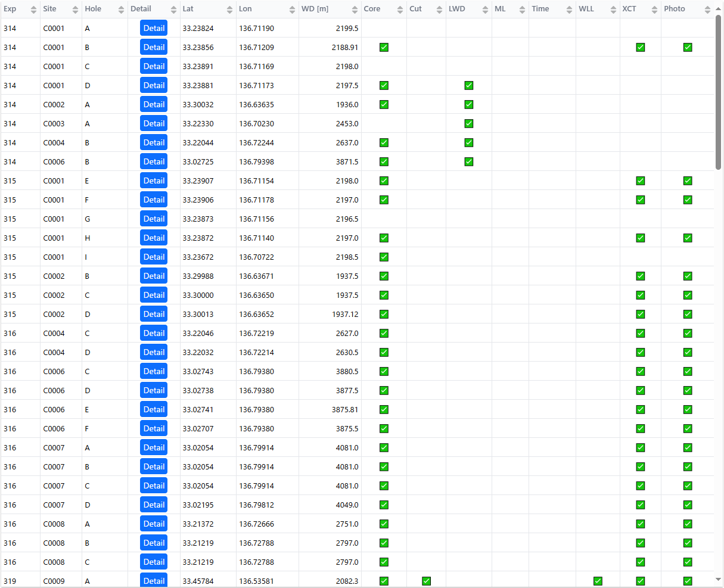Click LWD column sort arrows
The width and height of the screenshot is (724, 588).
485,10
